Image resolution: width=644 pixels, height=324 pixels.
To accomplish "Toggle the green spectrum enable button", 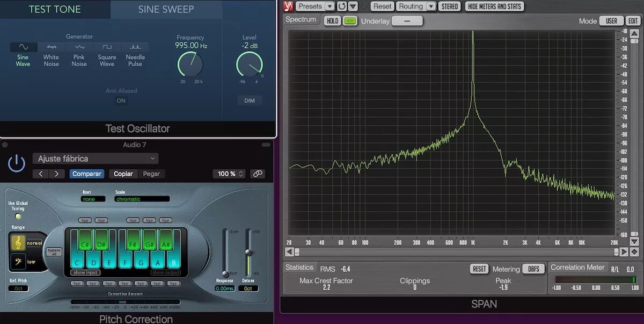I will (350, 21).
